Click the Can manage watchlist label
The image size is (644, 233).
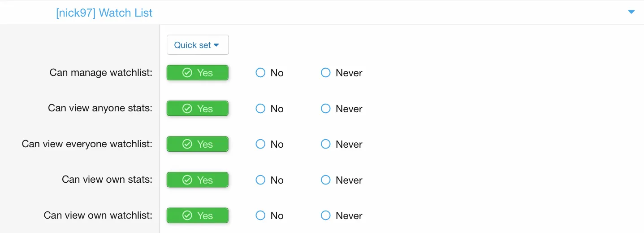pos(101,73)
